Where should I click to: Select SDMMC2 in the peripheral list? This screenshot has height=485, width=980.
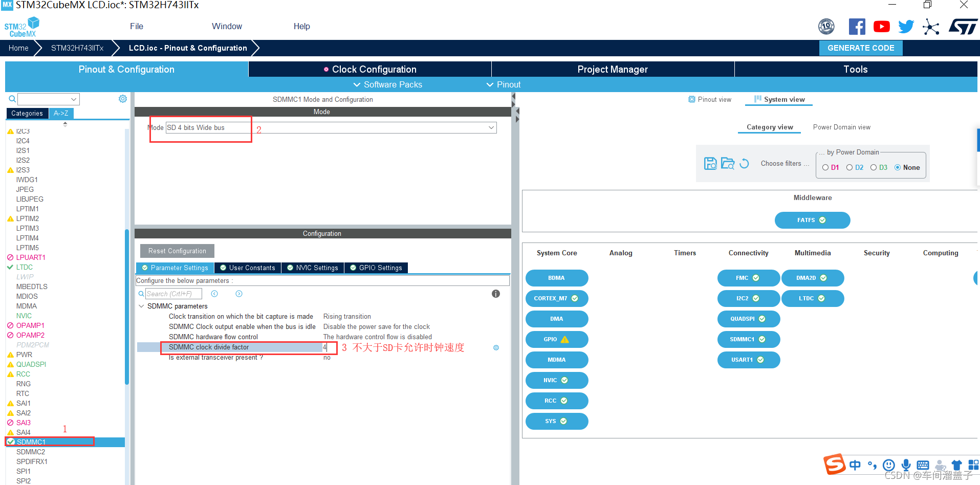click(x=31, y=452)
